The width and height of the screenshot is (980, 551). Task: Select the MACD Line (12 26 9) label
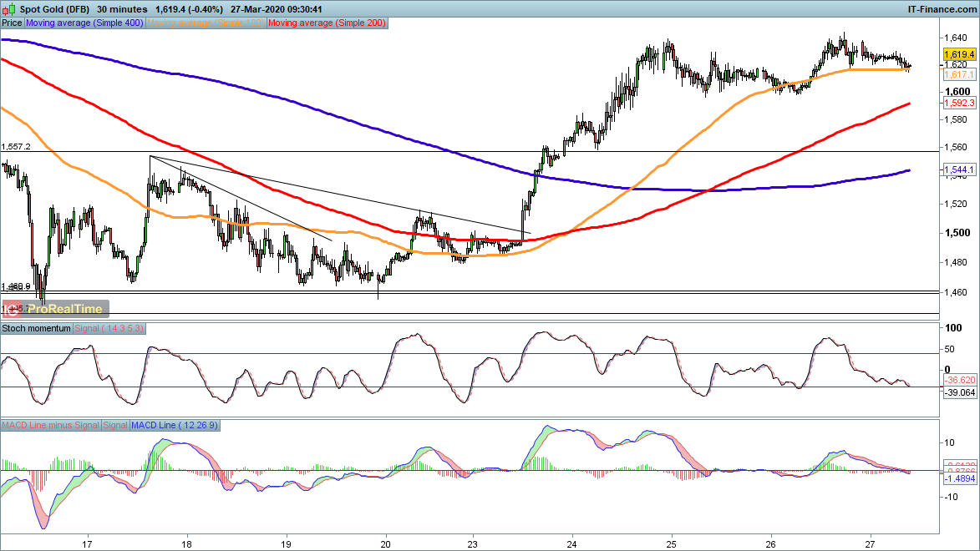click(175, 425)
